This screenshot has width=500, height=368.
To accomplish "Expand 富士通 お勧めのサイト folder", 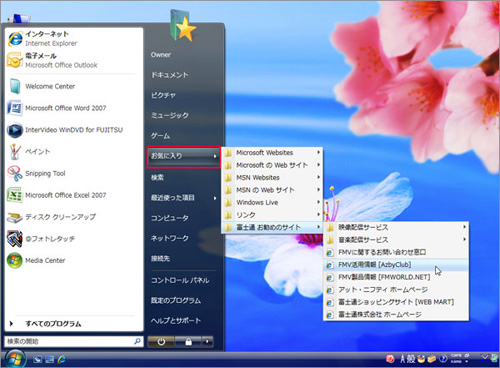I will 272,227.
